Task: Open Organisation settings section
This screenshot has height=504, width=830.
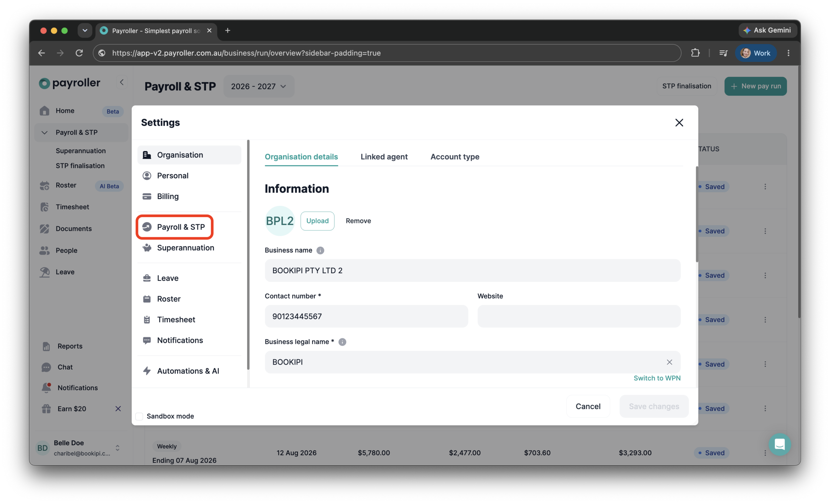Action: click(x=189, y=155)
